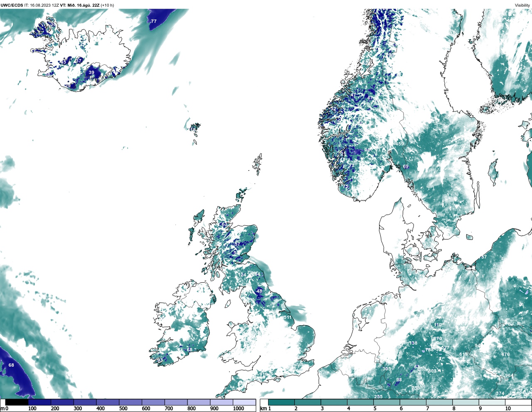Click the black 0–100 m legend swatch

coord(17,402)
